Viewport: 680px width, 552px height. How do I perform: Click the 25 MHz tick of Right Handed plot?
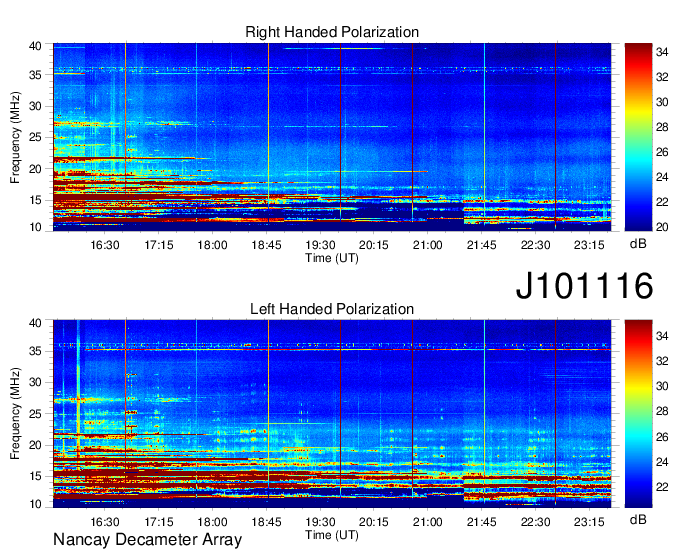pos(35,137)
